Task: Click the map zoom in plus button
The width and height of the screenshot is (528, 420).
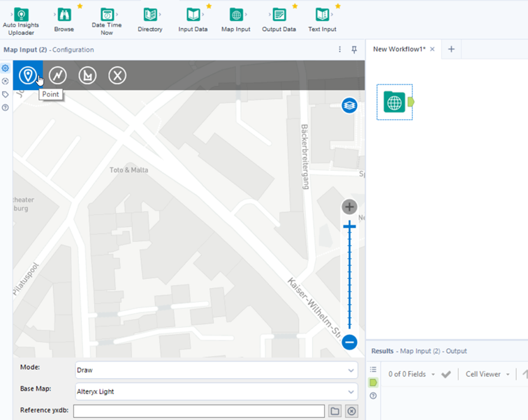Action: pyautogui.click(x=349, y=207)
